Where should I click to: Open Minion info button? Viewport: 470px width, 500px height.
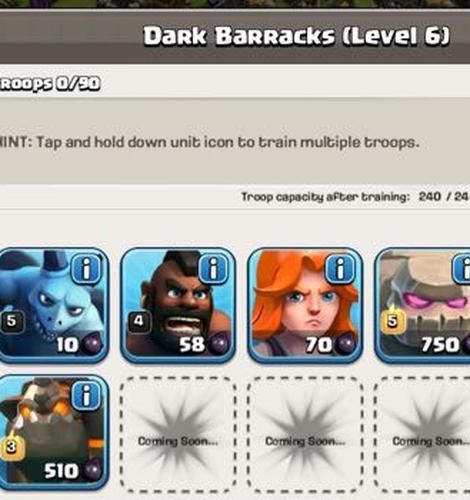86,269
